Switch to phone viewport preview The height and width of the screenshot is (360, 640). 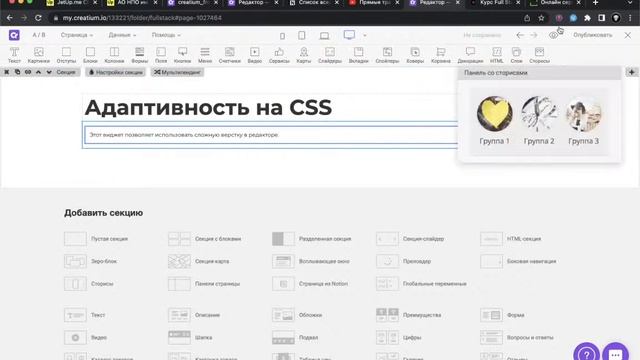[x=282, y=36]
